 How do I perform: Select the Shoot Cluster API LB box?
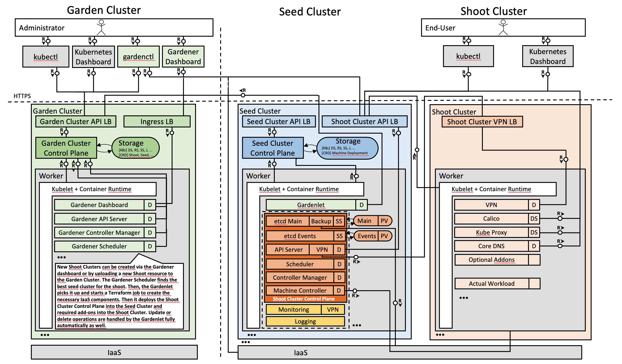364,122
